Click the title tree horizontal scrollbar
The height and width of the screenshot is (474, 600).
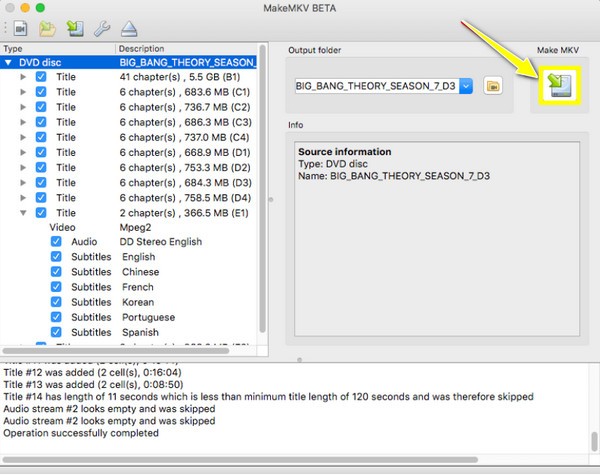point(116,350)
